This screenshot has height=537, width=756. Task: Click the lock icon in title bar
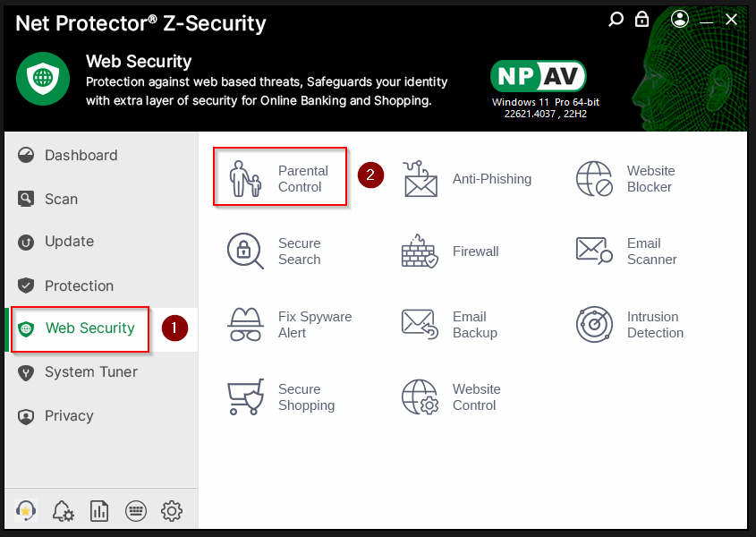pyautogui.click(x=641, y=19)
